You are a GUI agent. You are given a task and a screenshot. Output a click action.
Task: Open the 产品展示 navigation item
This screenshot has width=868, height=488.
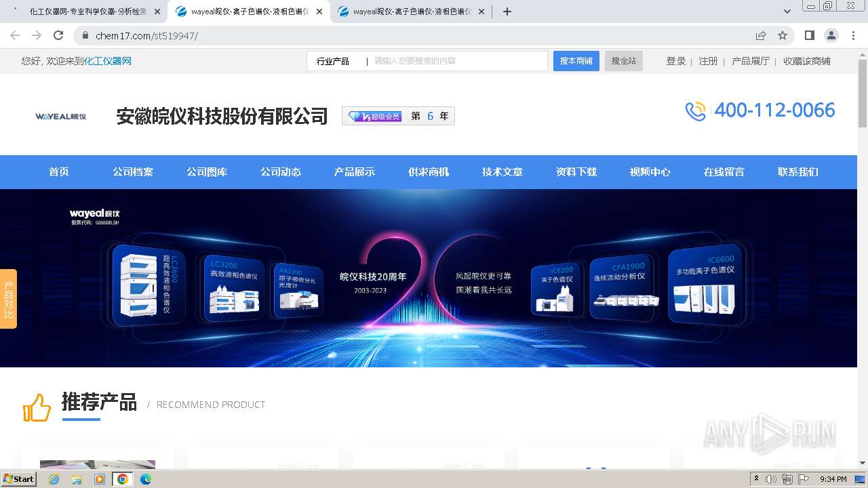(x=355, y=172)
